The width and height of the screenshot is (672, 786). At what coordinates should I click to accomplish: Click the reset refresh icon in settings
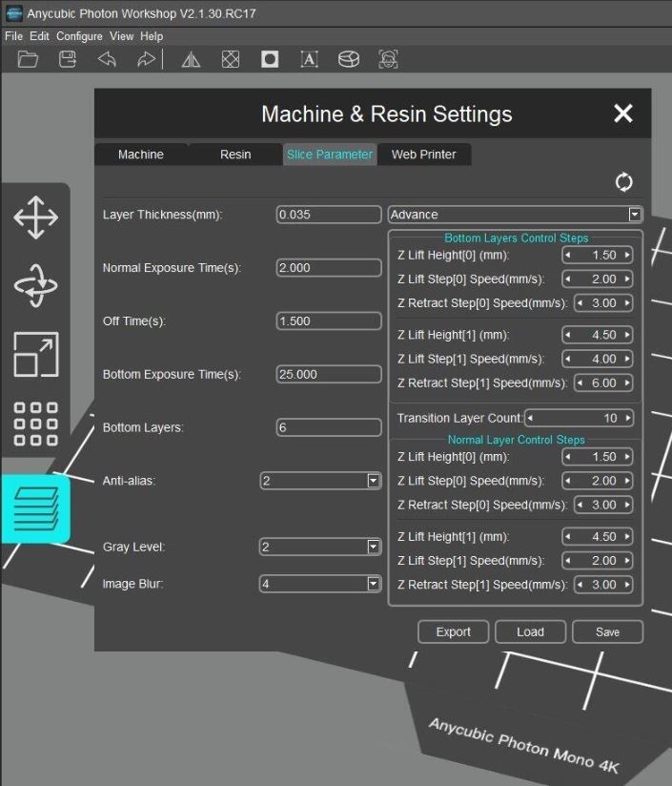624,181
